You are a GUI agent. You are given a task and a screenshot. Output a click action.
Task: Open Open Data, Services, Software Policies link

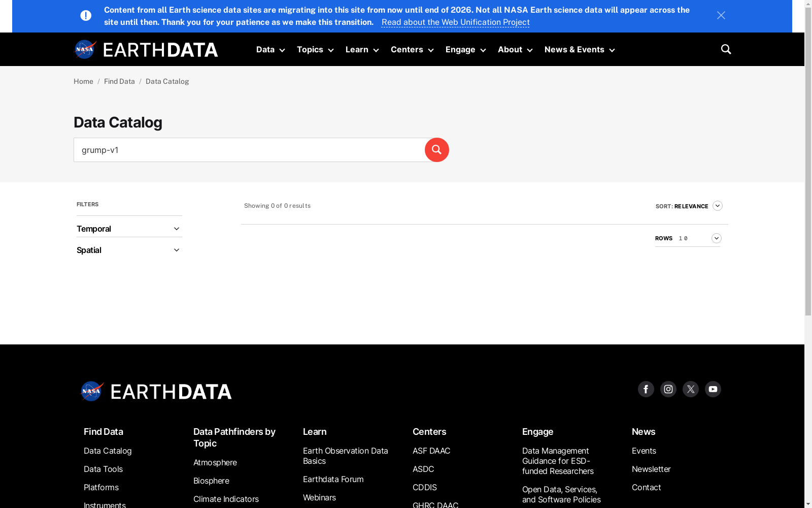coord(561,494)
